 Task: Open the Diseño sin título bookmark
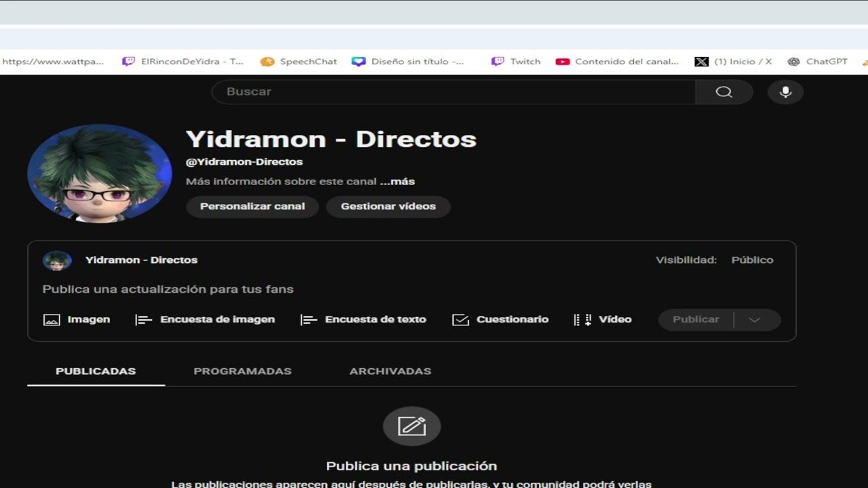tap(409, 62)
